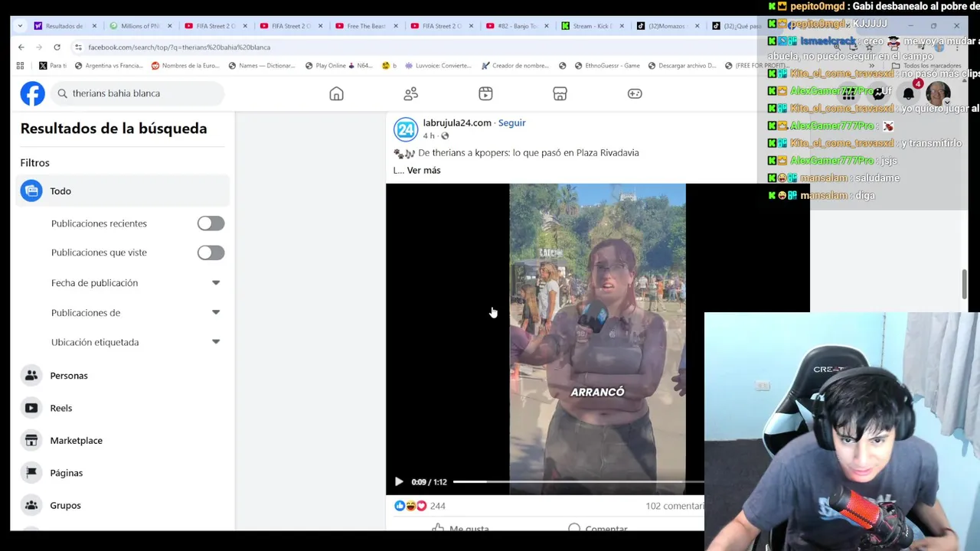Click the browser back arrow
Image resolution: width=980 pixels, height=551 pixels.
[21, 47]
